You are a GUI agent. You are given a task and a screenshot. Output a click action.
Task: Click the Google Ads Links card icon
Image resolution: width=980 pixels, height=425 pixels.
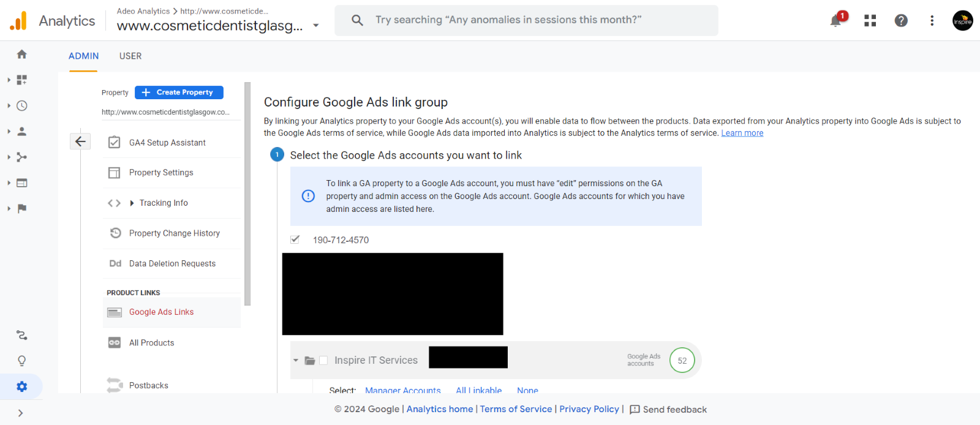point(115,312)
